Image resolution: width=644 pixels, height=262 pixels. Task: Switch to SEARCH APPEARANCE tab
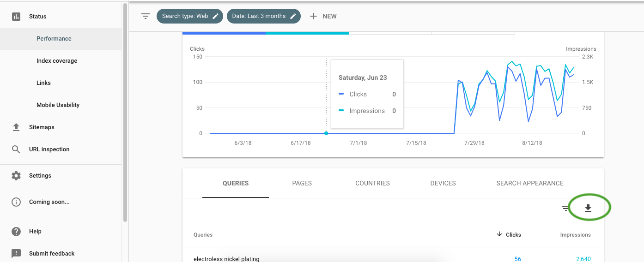tap(530, 184)
